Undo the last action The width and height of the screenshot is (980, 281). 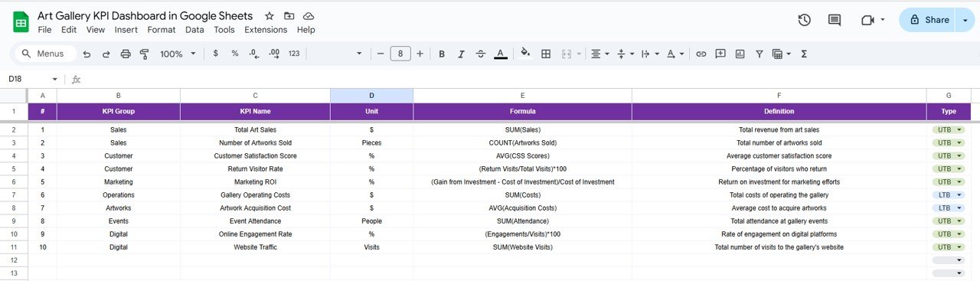click(87, 54)
